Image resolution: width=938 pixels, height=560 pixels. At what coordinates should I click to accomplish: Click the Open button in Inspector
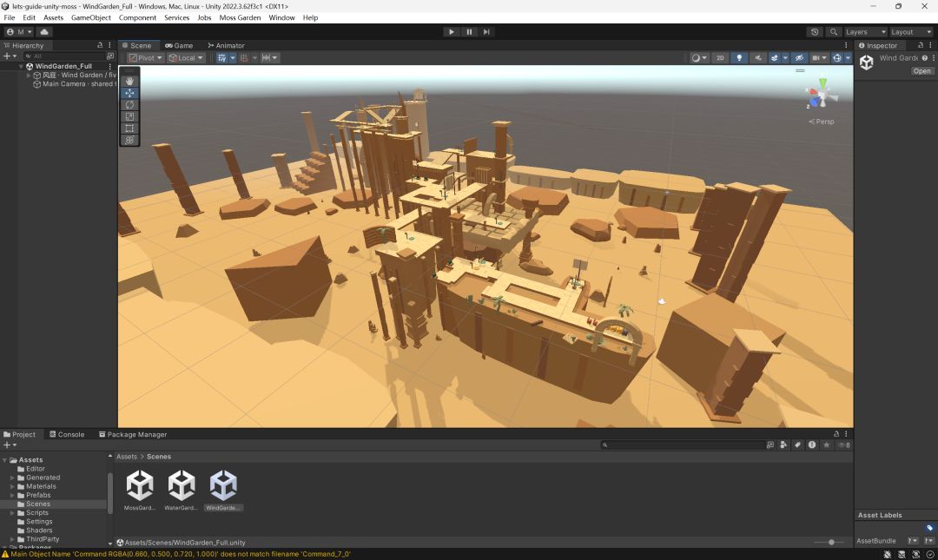921,71
